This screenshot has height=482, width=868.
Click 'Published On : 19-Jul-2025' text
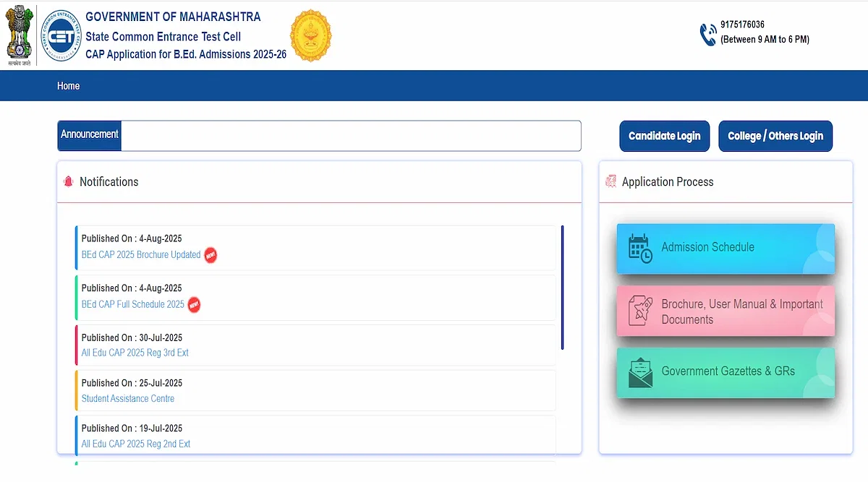pos(132,429)
